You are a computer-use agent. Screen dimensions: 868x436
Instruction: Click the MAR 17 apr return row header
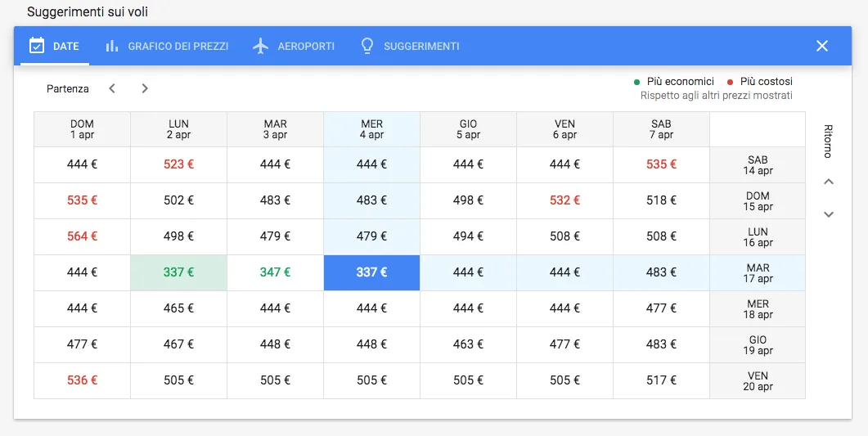coord(758,273)
